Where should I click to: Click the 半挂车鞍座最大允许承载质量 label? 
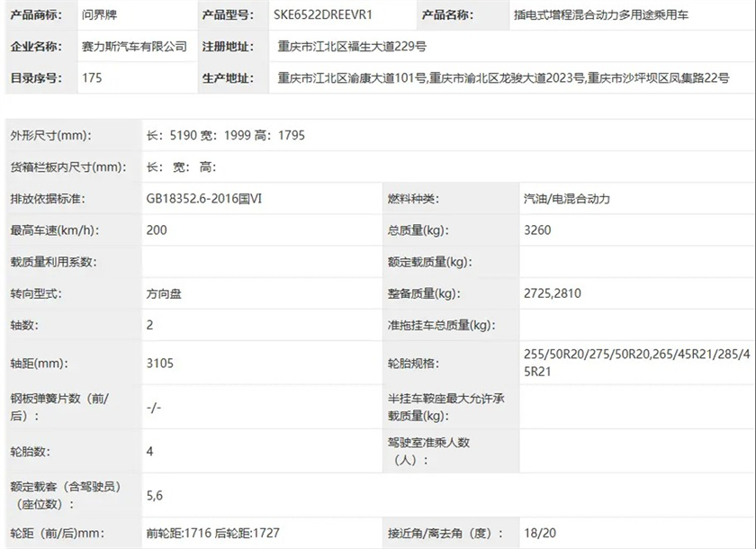(x=446, y=407)
